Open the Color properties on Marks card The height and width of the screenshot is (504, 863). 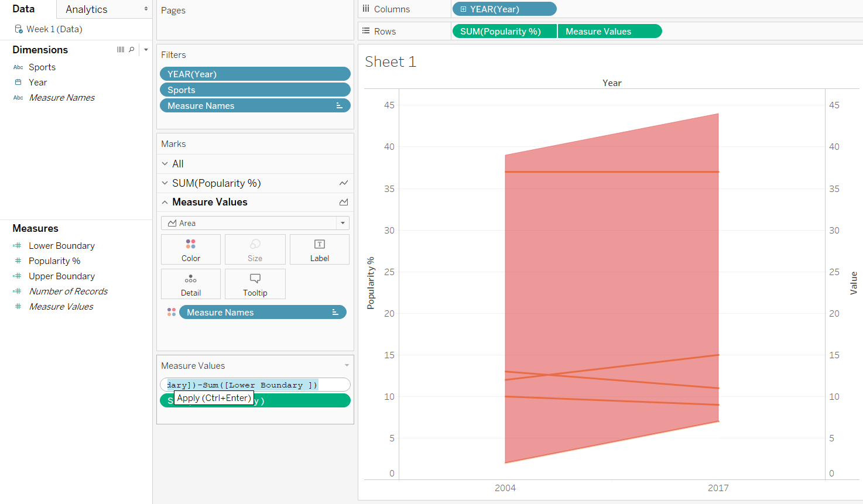[x=190, y=249]
